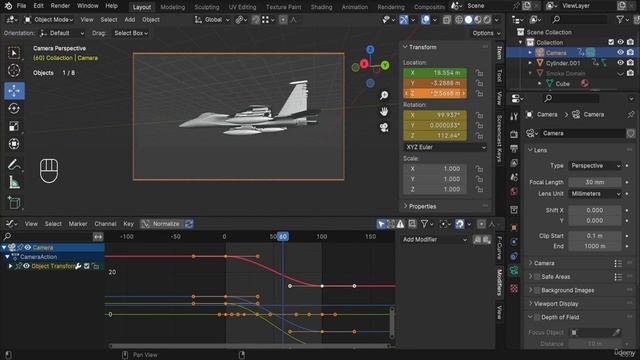Activate the Scale tool
The width and height of the screenshot is (640, 360).
14,126
